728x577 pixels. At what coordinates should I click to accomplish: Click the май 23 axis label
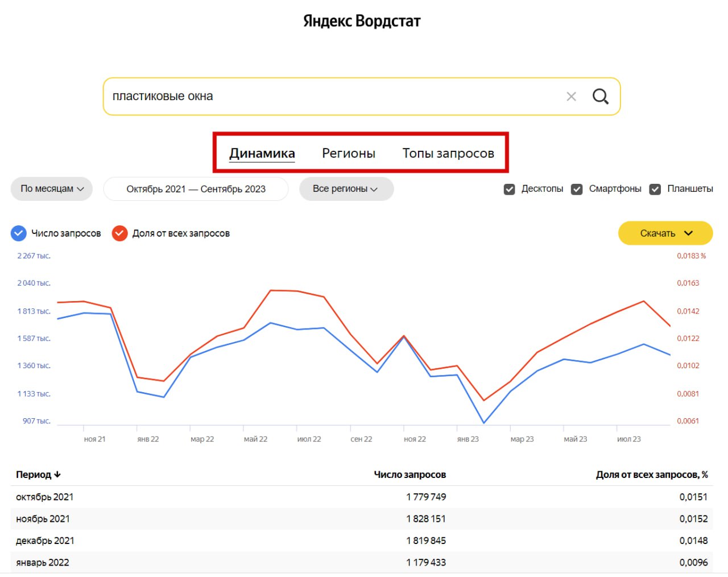point(575,439)
